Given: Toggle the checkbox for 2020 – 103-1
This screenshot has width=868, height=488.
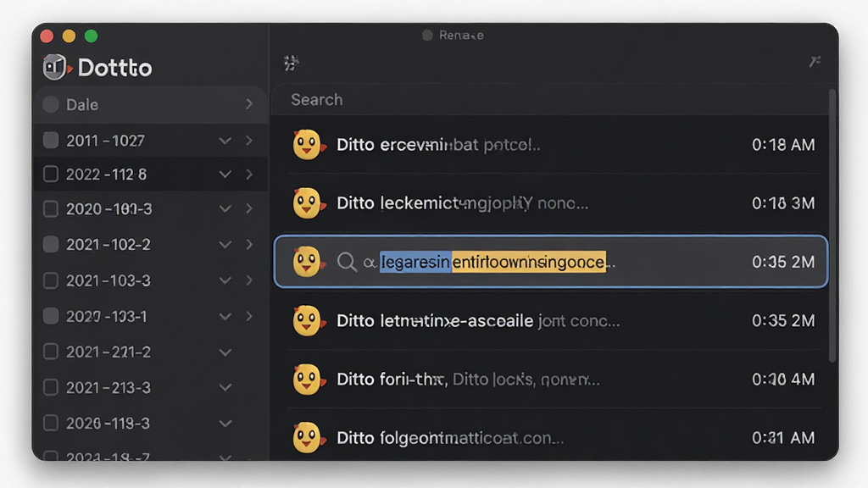Looking at the screenshot, I should tap(51, 316).
